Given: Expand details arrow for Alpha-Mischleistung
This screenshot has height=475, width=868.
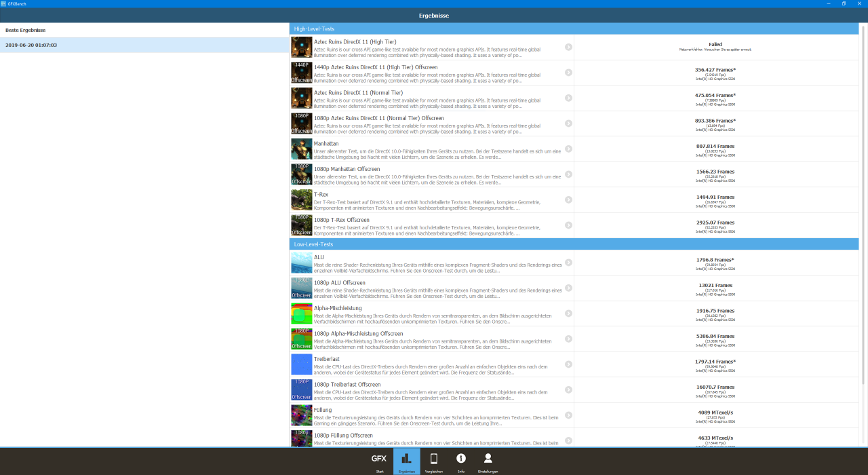Looking at the screenshot, I should 568,313.
